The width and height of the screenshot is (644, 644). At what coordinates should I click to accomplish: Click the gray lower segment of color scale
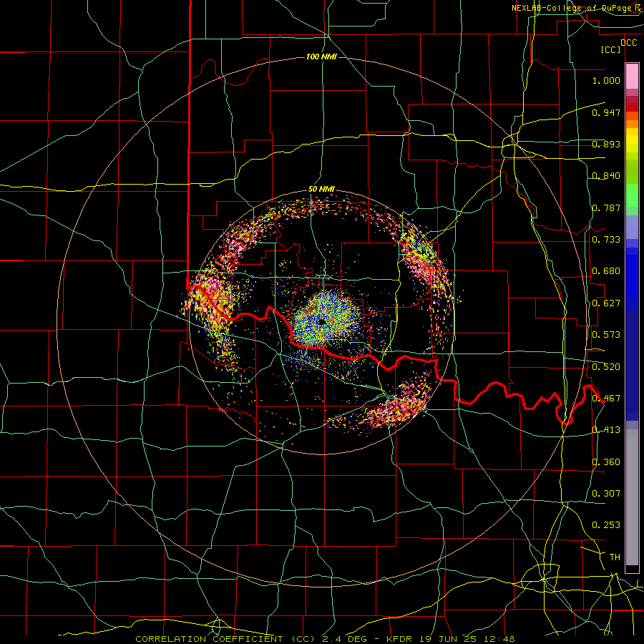[632, 497]
